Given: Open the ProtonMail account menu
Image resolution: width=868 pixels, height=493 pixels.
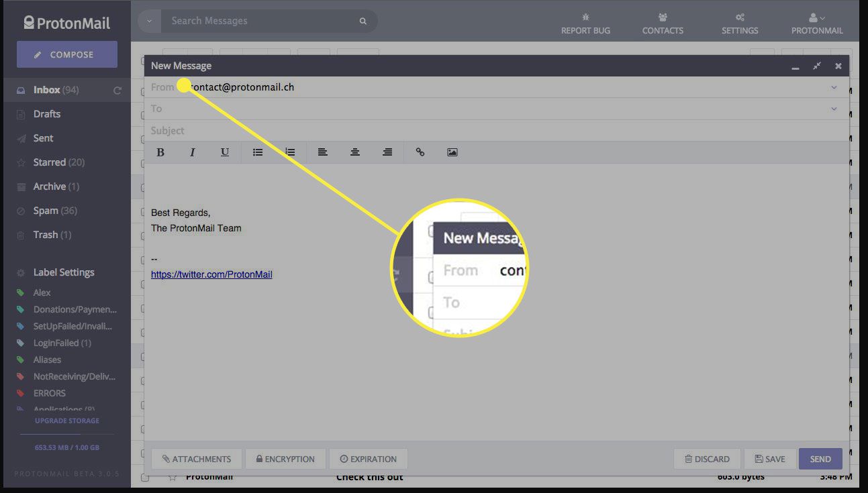Looking at the screenshot, I should (x=817, y=24).
